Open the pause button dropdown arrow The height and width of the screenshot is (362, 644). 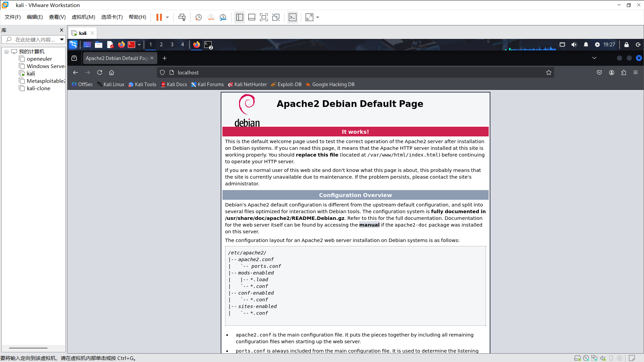click(x=167, y=17)
